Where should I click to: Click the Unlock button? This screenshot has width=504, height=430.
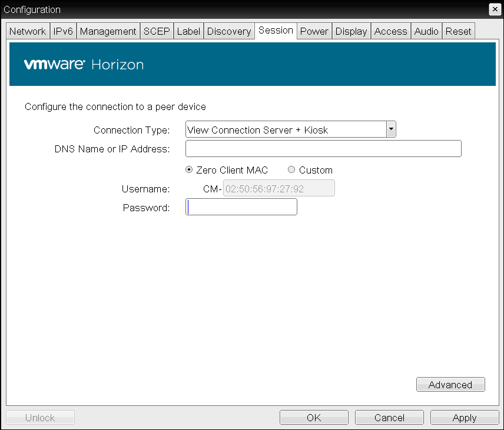pyautogui.click(x=40, y=418)
